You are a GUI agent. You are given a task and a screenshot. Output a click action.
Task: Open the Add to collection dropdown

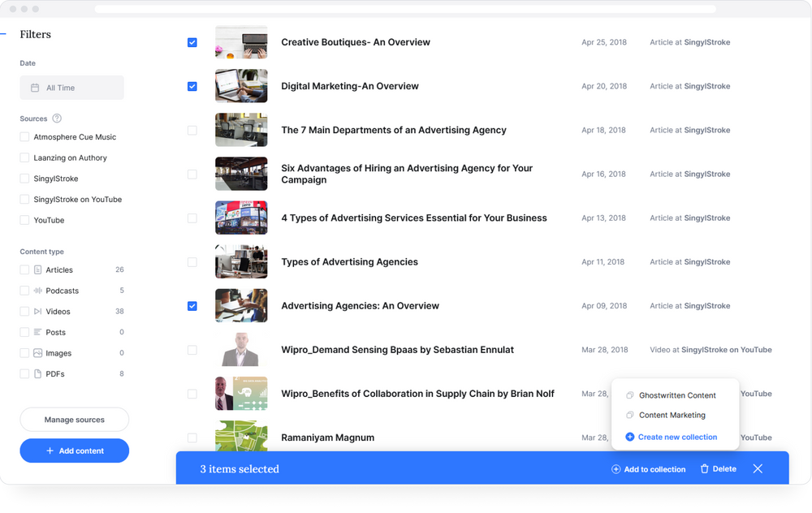(649, 468)
